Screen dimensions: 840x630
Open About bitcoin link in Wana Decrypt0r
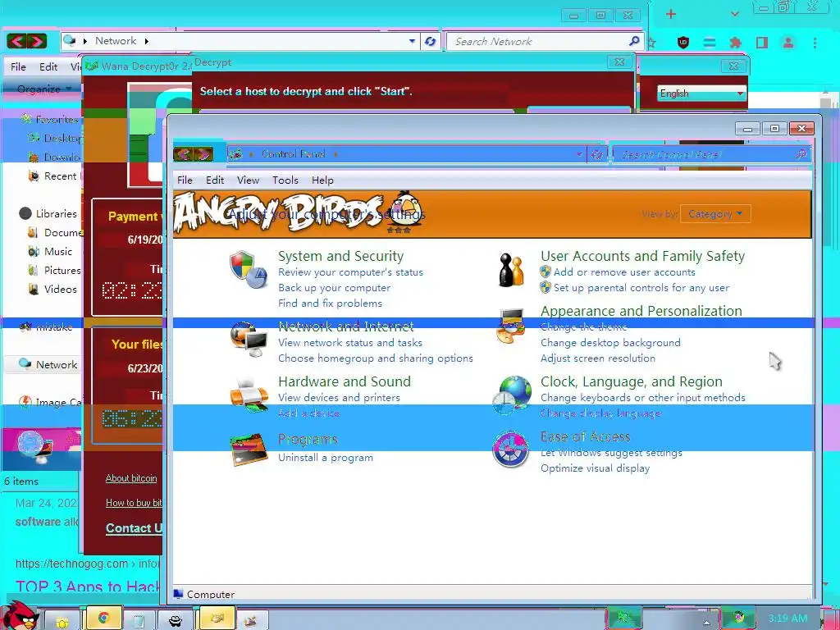[x=131, y=478]
